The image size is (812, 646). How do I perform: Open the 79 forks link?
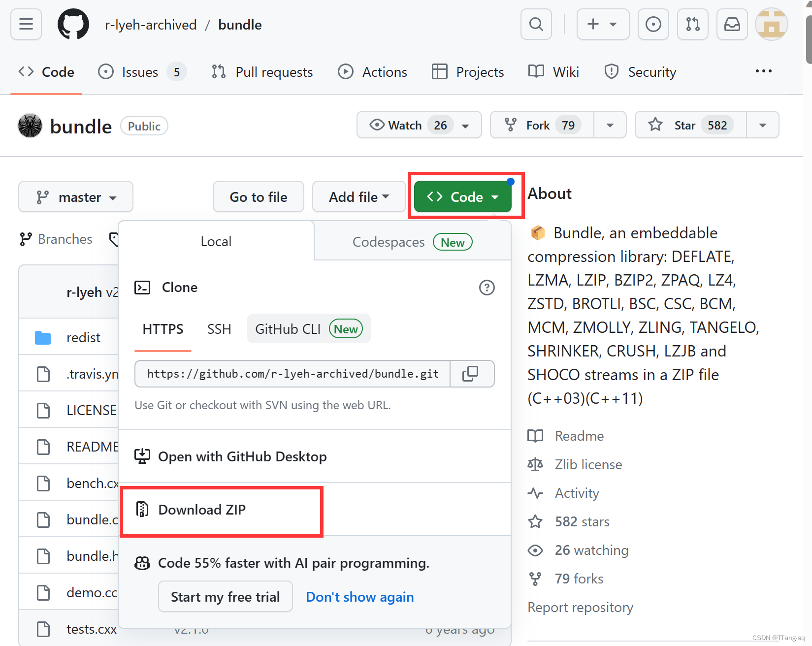tap(565, 579)
